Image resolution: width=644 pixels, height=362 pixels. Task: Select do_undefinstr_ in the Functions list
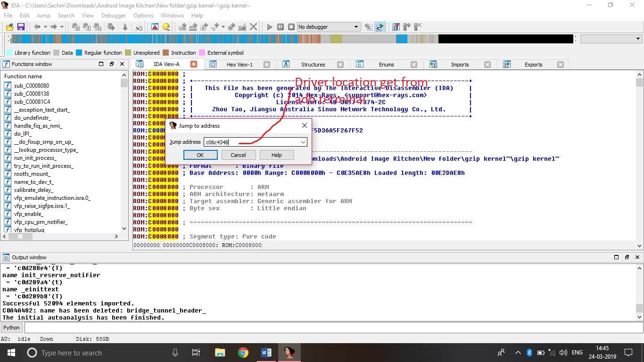33,118
